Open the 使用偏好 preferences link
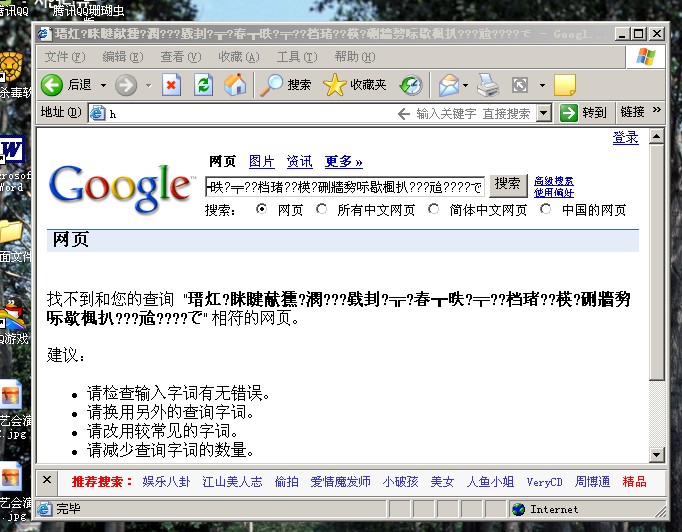Viewport: 682px width, 532px height. [x=554, y=192]
